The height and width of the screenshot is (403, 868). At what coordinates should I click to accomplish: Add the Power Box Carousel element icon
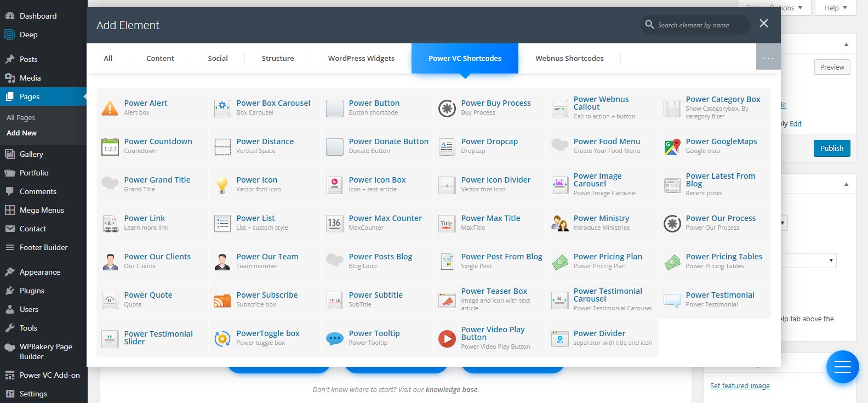pos(222,108)
